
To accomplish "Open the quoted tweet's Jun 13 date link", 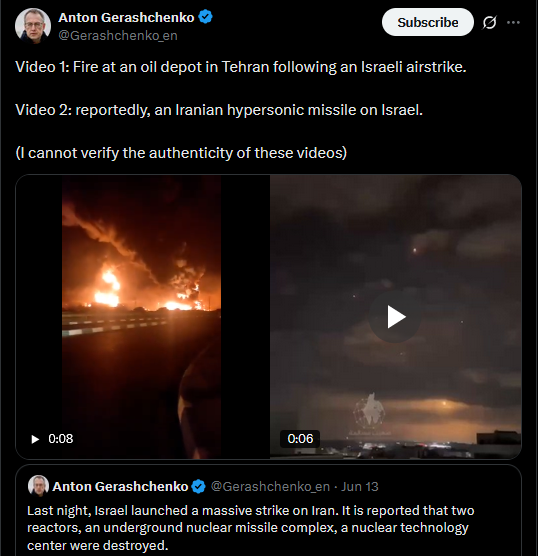I will tap(360, 486).
